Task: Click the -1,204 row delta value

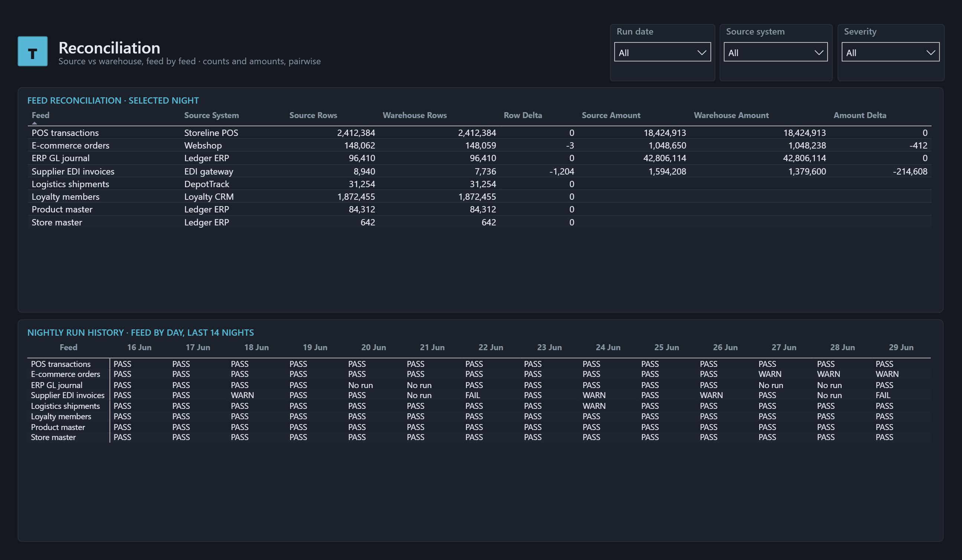Action: (x=562, y=172)
